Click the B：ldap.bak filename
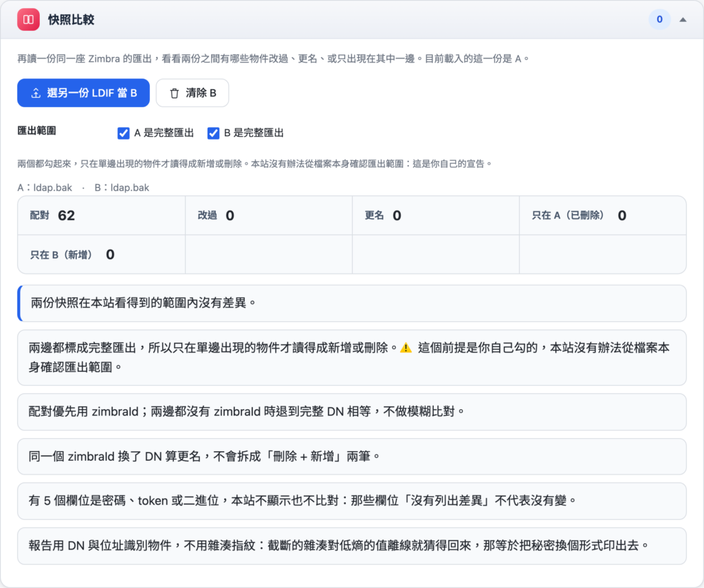 (122, 187)
